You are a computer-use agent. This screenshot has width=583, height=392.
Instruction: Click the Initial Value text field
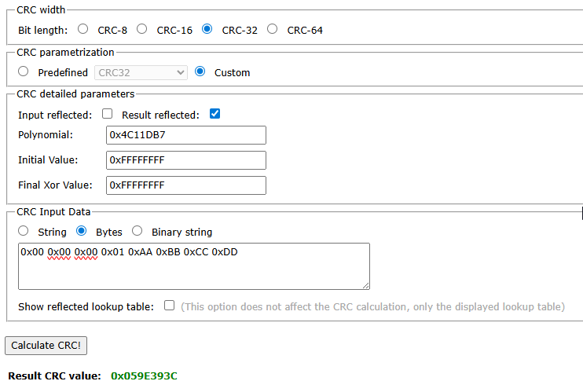point(185,160)
